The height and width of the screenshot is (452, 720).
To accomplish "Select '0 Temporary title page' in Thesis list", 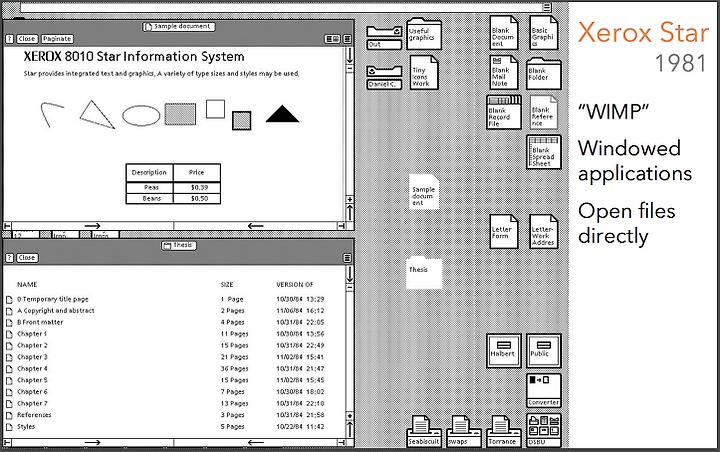I will click(x=52, y=299).
